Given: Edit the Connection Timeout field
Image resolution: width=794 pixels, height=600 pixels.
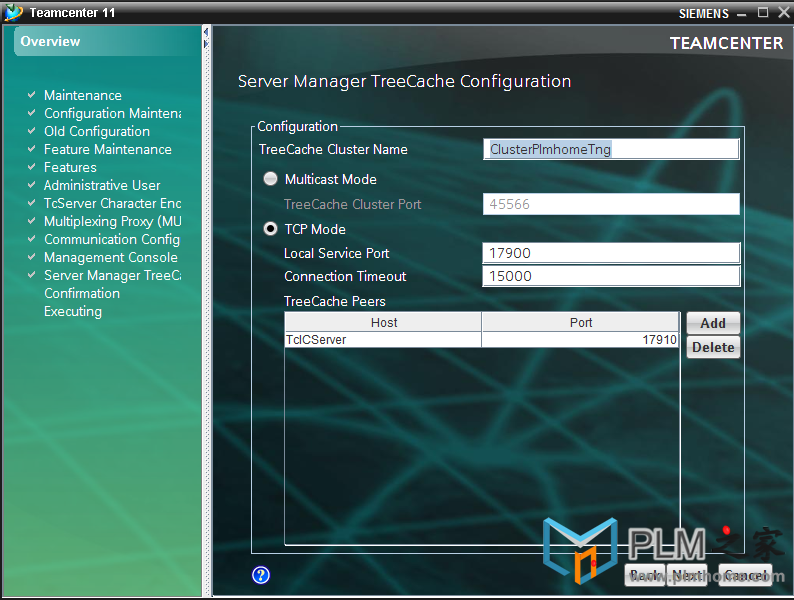Looking at the screenshot, I should (611, 276).
